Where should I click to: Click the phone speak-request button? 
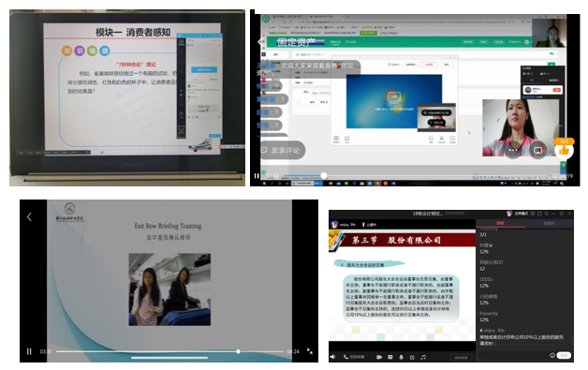tap(354, 357)
